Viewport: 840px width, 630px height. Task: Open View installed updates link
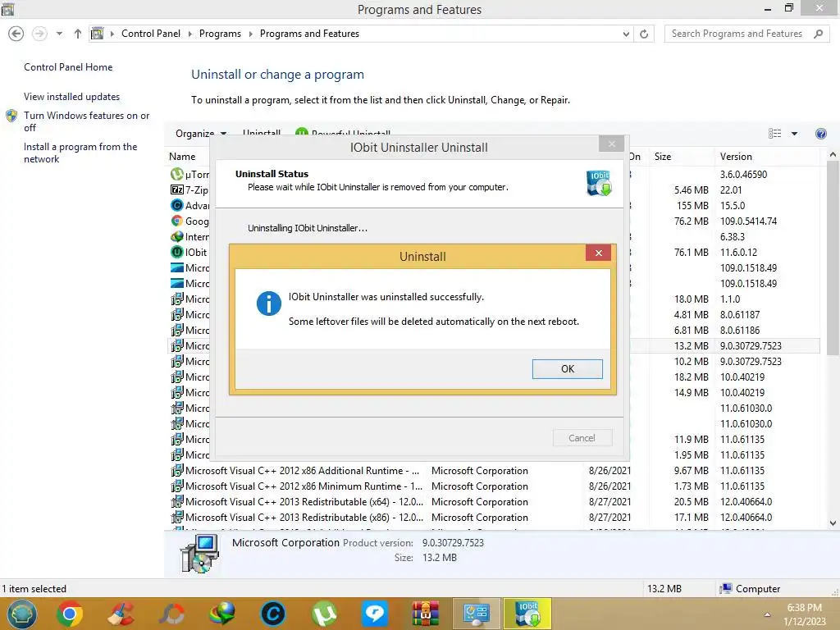point(72,97)
